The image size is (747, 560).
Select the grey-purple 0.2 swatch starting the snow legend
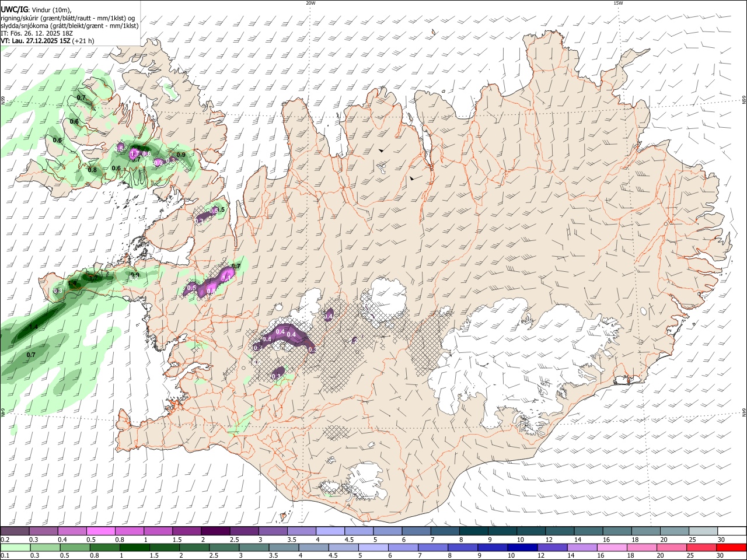[x=15, y=531]
